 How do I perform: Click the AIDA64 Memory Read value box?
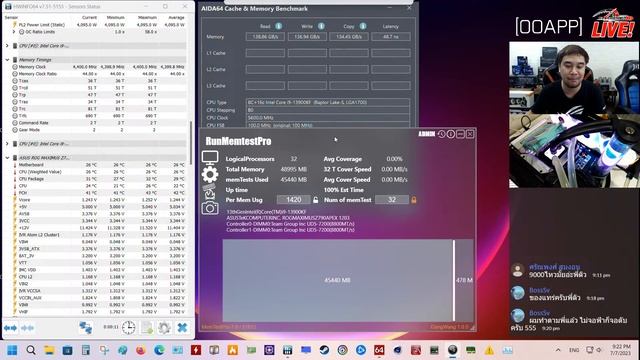tap(265, 37)
